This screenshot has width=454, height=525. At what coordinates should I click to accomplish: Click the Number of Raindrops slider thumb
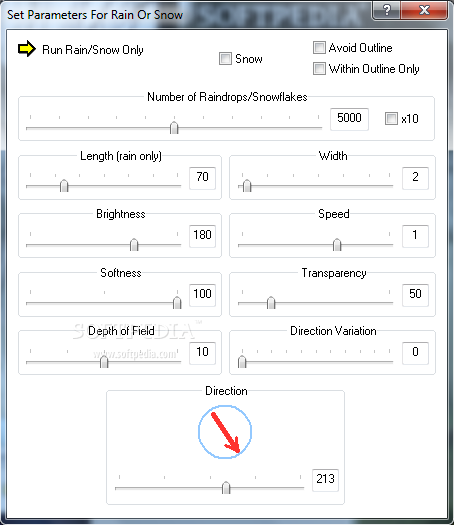pyautogui.click(x=174, y=128)
